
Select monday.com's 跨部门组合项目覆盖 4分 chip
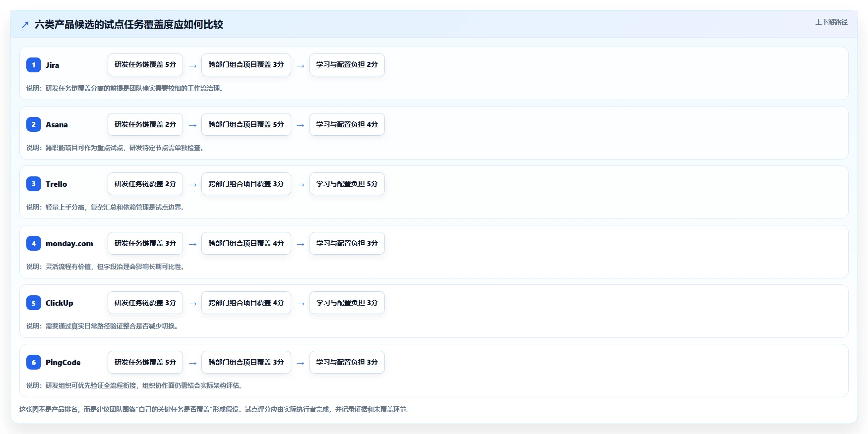tap(246, 243)
